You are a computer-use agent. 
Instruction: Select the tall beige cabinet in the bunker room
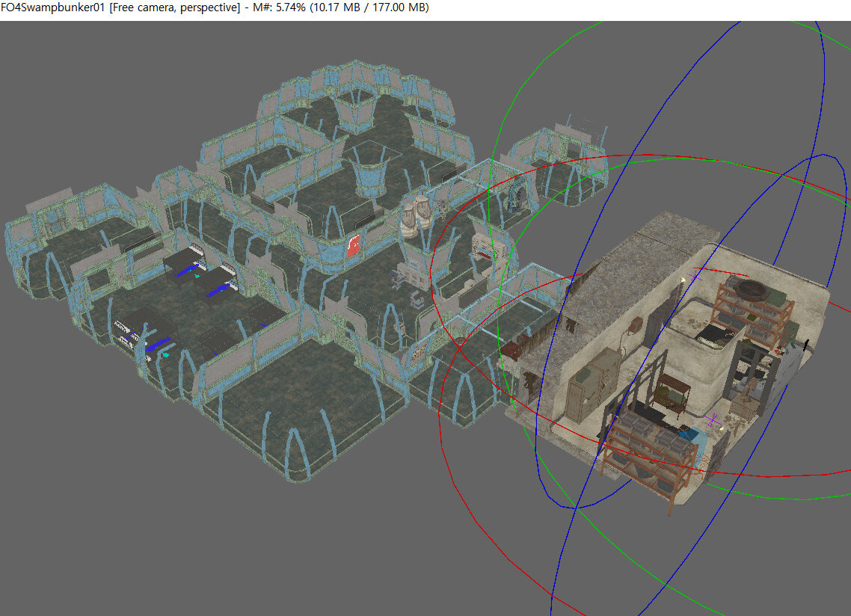(593, 385)
